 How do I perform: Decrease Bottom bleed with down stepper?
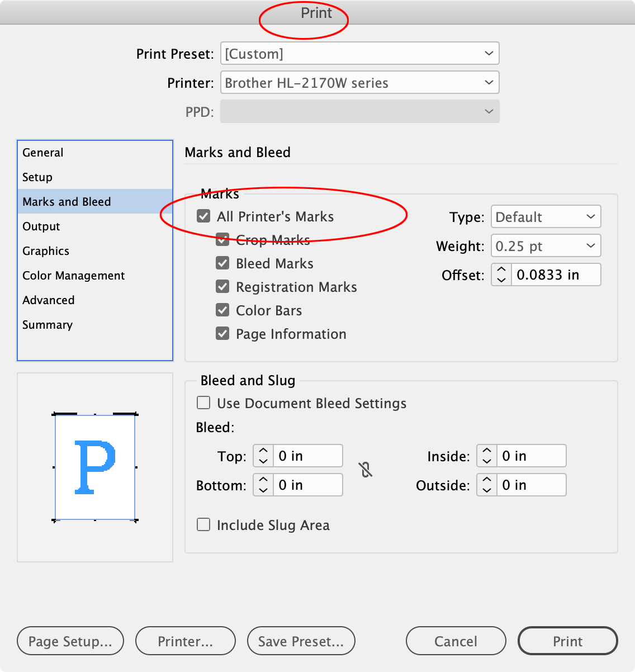(x=262, y=489)
